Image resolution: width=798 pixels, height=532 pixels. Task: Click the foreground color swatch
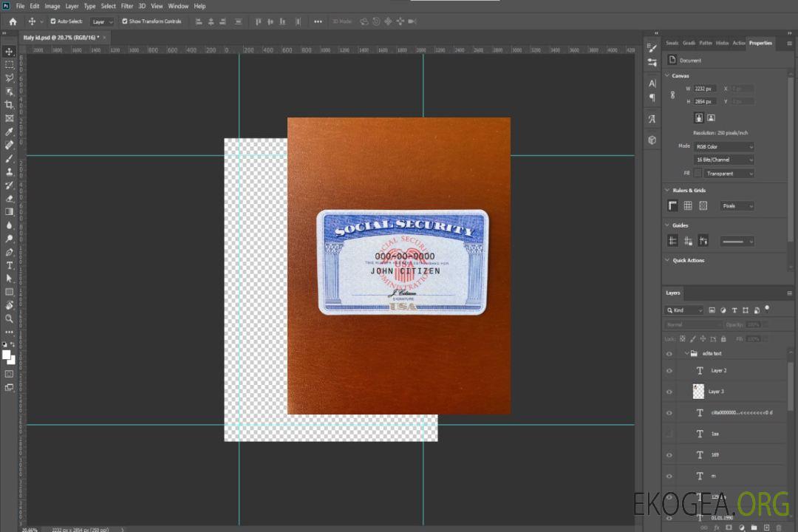pyautogui.click(x=6, y=355)
